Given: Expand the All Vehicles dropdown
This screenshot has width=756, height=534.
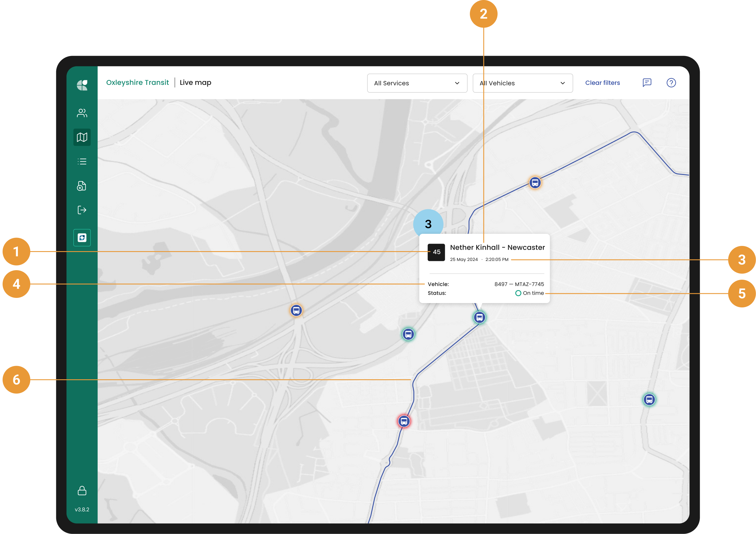Looking at the screenshot, I should (x=523, y=83).
